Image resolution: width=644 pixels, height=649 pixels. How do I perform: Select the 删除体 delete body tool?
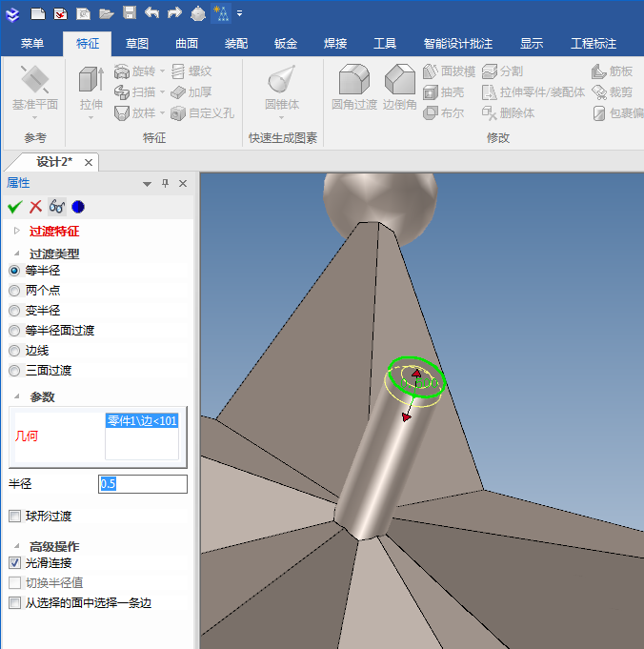pos(509,112)
